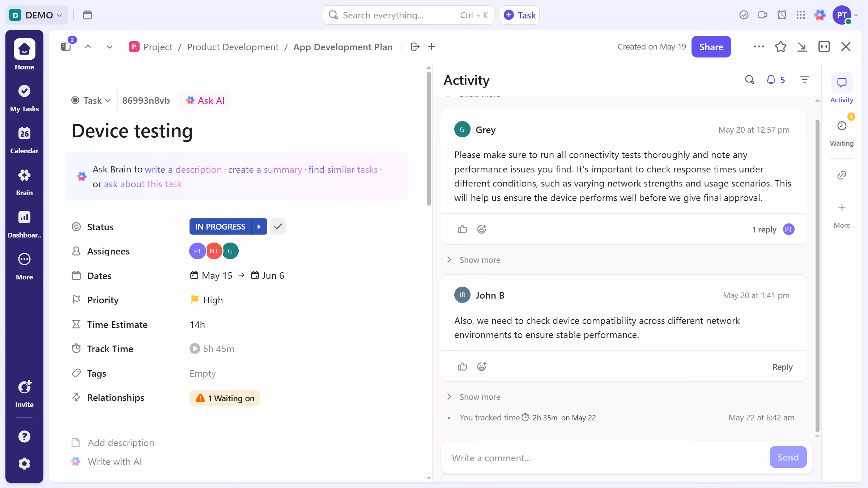Advance status with the IN PROGRESS arrow
The image size is (868, 488).
point(259,227)
